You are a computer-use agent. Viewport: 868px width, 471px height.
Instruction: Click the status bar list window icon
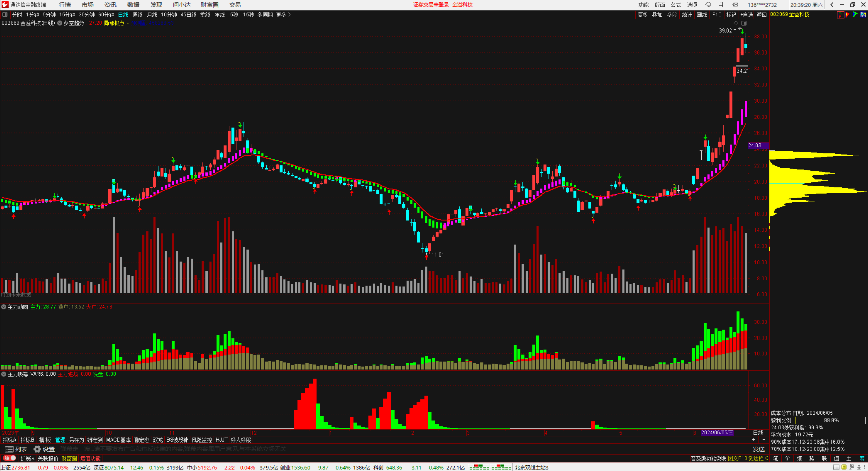point(836,467)
